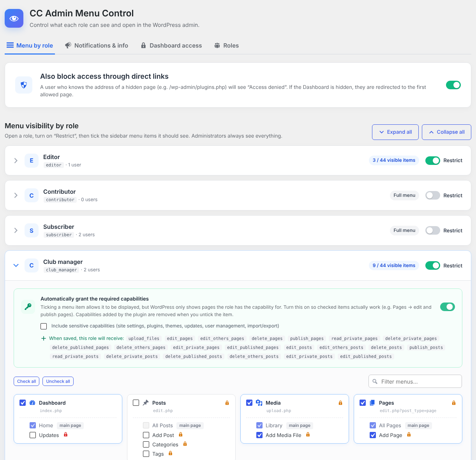Click the orange lock in Posts header

pyautogui.click(x=227, y=403)
